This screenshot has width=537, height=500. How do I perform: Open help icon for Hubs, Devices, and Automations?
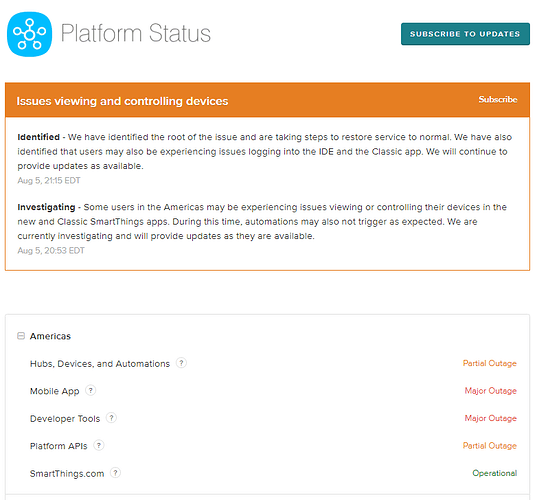point(181,363)
